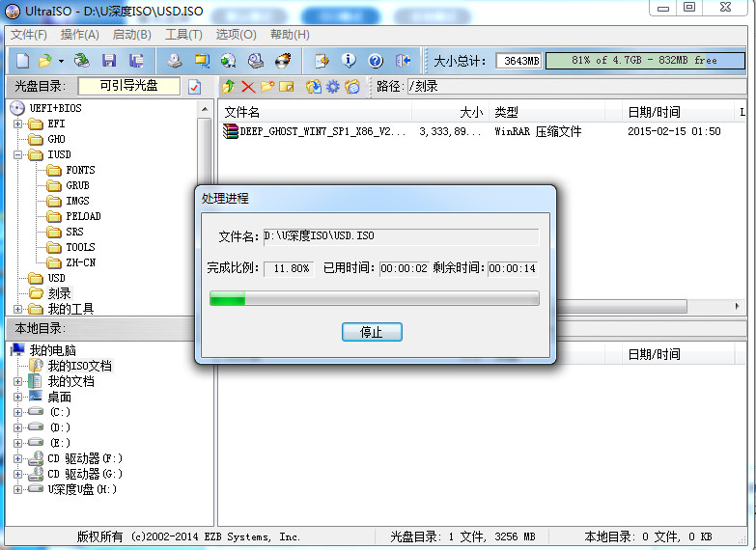This screenshot has height=550, width=756.
Task: Click the Help question mark icon
Action: click(376, 61)
